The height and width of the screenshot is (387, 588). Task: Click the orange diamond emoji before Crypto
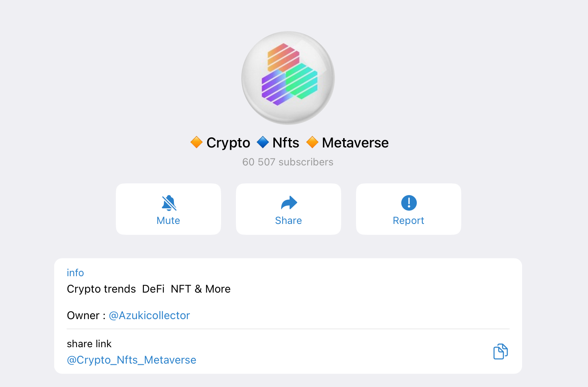[196, 142]
